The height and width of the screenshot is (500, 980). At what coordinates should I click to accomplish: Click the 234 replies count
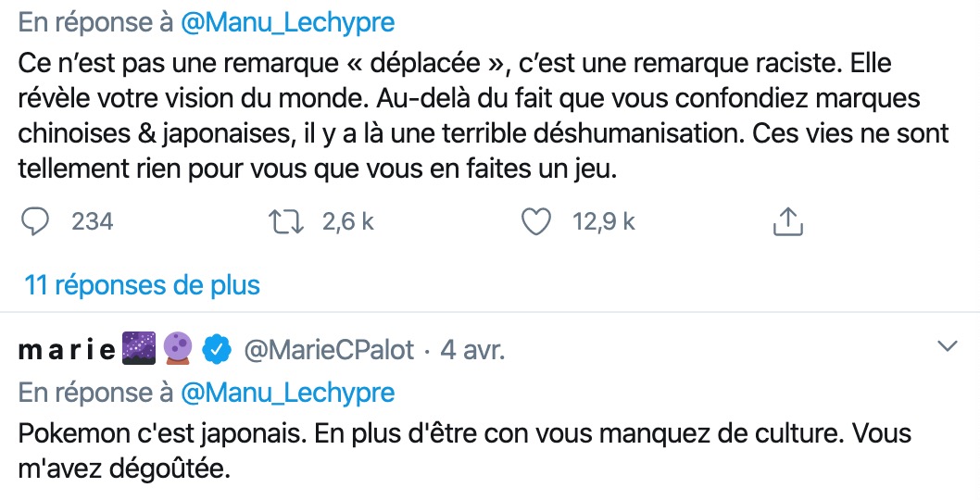coord(92,221)
